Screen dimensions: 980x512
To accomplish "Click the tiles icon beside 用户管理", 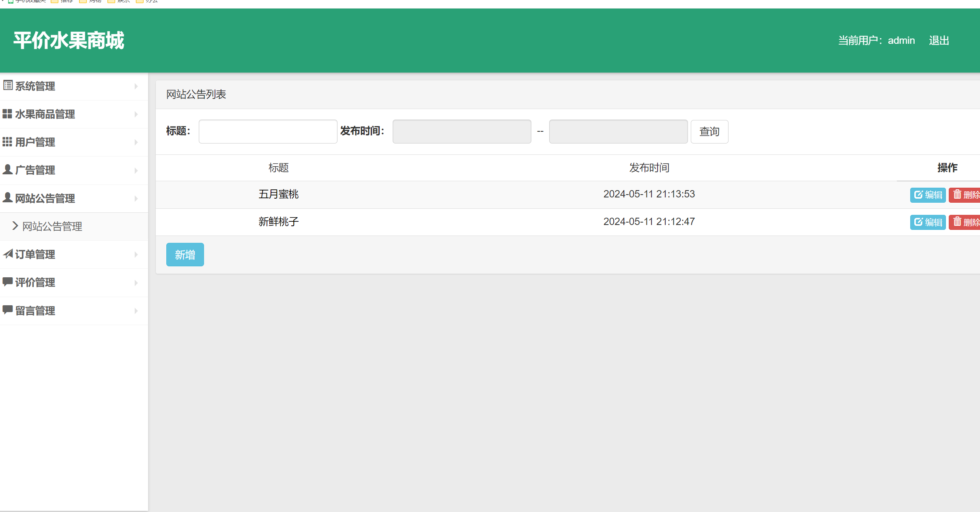I will [x=7, y=142].
